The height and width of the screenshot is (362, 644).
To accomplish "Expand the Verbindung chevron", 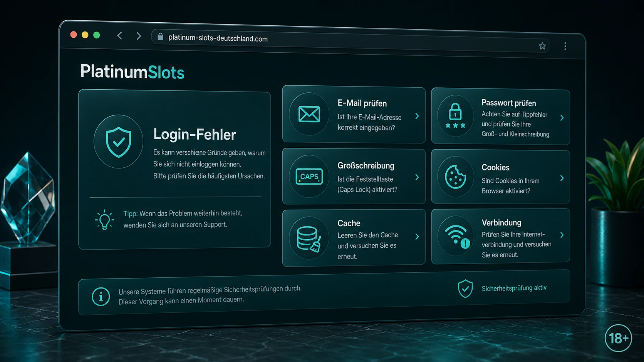I will pyautogui.click(x=562, y=235).
